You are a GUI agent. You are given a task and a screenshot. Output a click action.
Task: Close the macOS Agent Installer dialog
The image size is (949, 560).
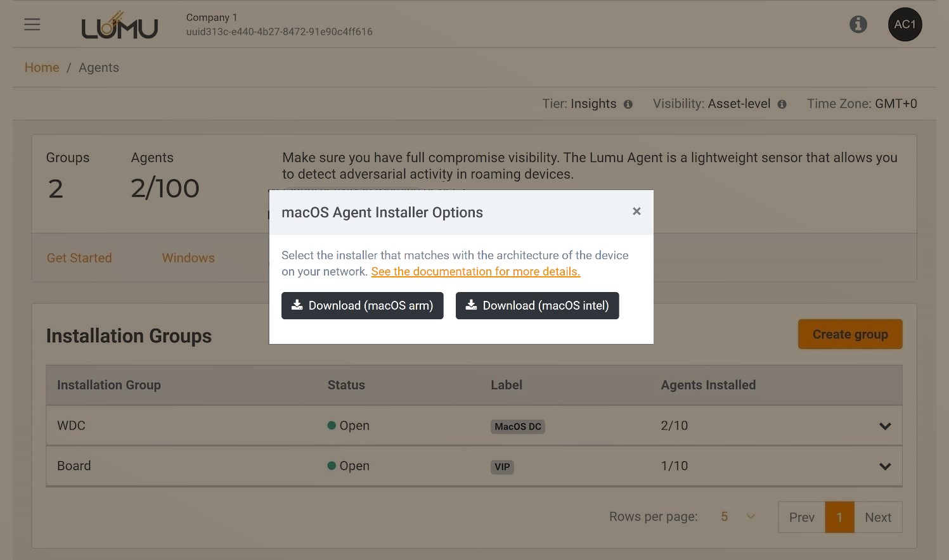[636, 212]
